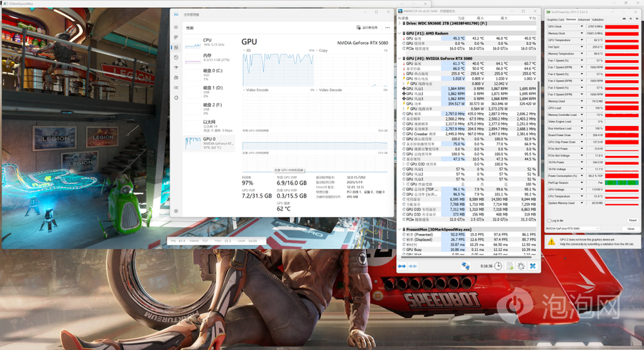
Task: Collapse PresentMon 3DMarkSpeedWay group in HWiNFO
Action: pyautogui.click(x=399, y=229)
